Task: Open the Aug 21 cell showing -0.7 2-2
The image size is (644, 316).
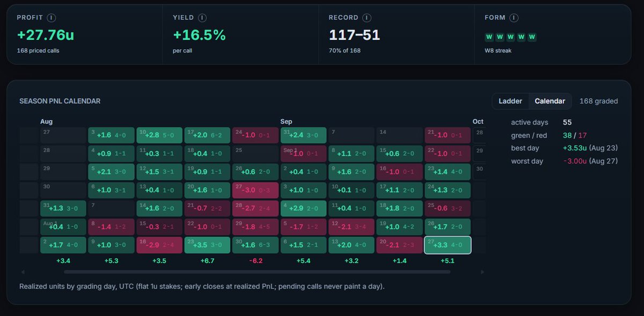Action: [x=207, y=209]
